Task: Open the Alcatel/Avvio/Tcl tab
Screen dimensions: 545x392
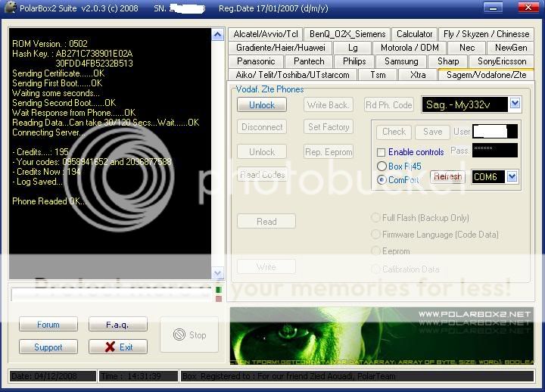Action: point(266,34)
